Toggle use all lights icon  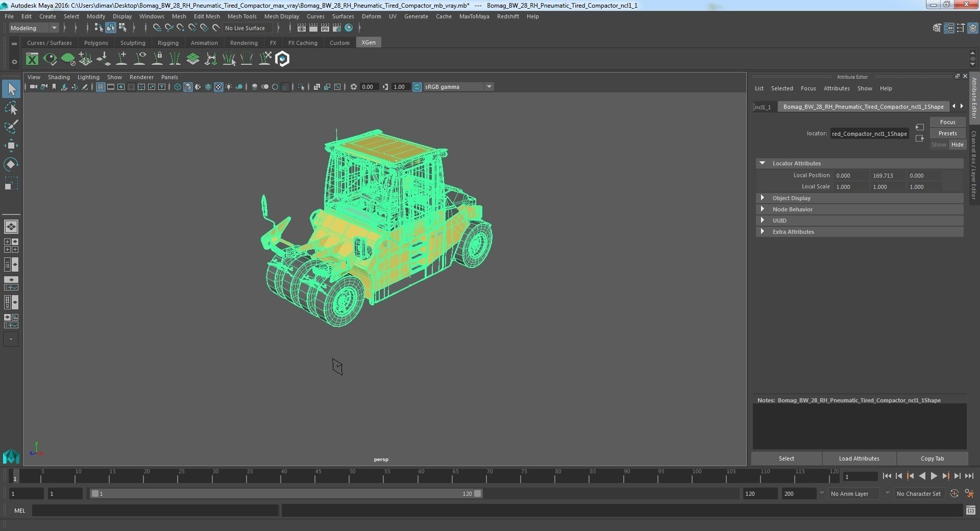(229, 87)
